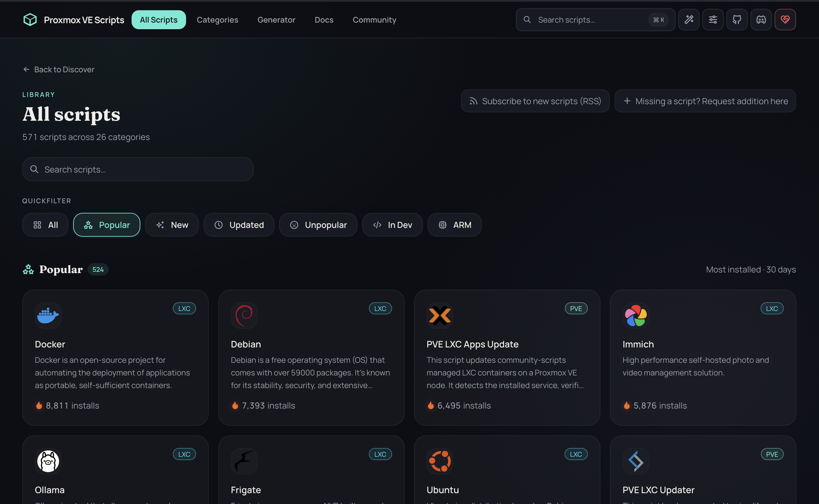Focus the library Search scripts field
This screenshot has width=819, height=504.
point(138,169)
